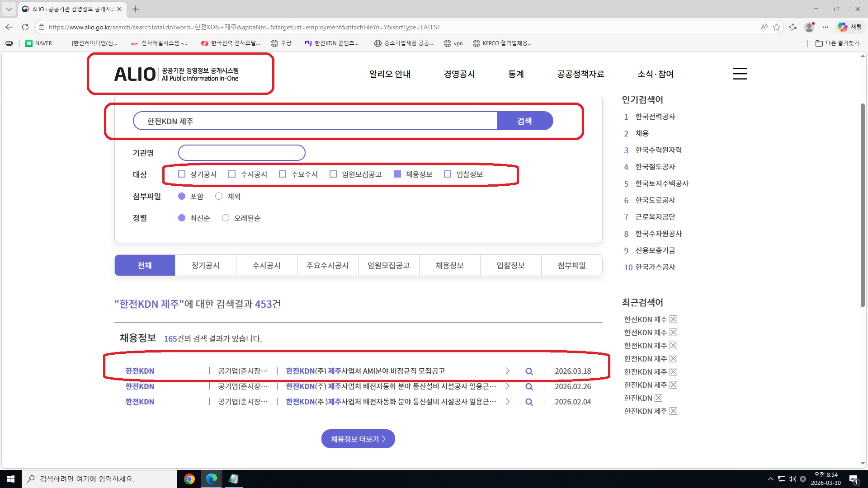Open the 경영공시 top menu
Viewport: 868px width, 488px height.
tap(459, 74)
